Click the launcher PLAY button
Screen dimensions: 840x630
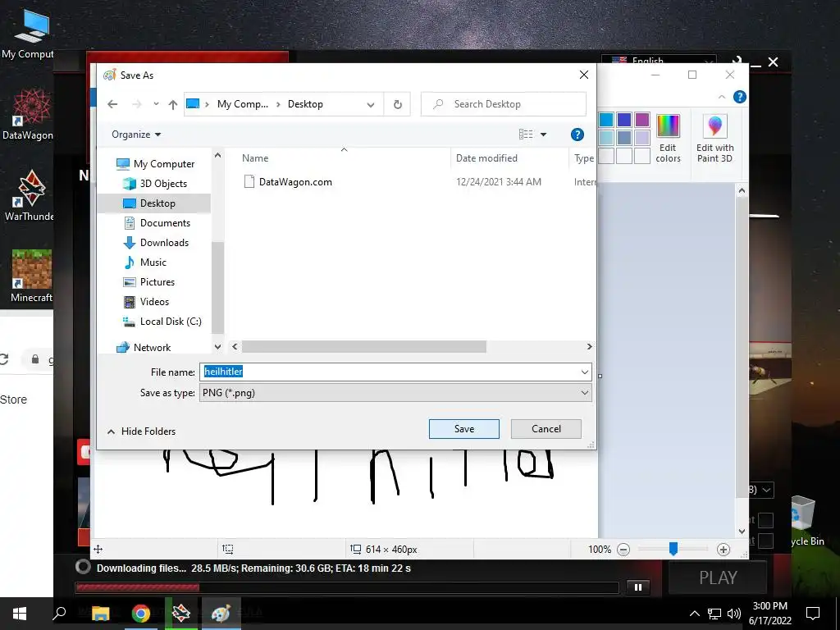[718, 578]
